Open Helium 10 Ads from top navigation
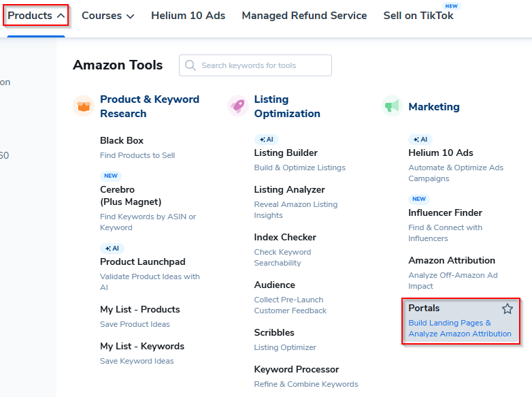The image size is (532, 397). tap(188, 15)
